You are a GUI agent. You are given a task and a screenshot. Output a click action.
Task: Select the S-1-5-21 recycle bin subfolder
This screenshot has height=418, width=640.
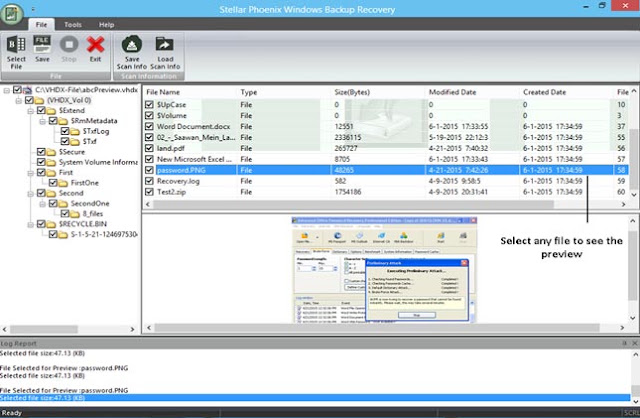click(104, 234)
